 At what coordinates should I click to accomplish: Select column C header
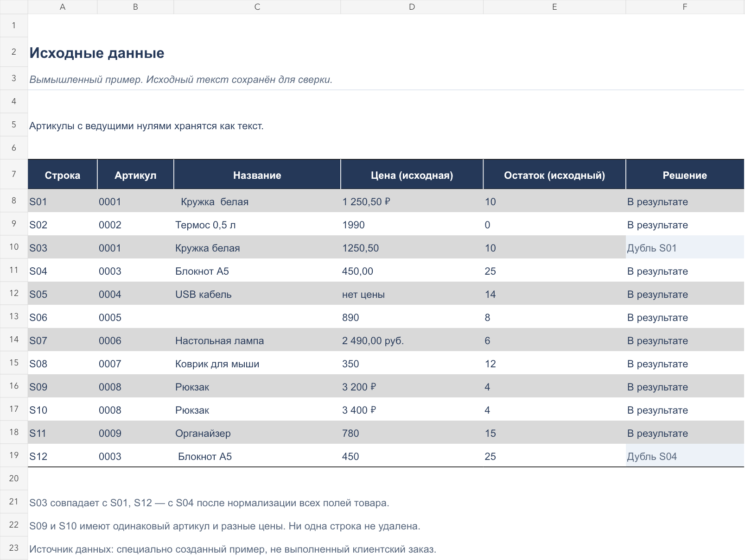tap(257, 7)
